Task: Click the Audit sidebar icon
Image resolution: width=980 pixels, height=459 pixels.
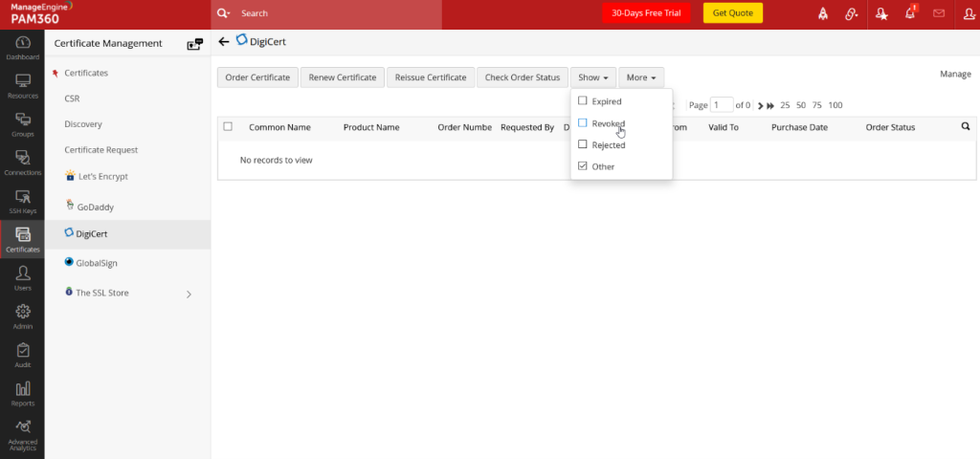Action: 22,354
